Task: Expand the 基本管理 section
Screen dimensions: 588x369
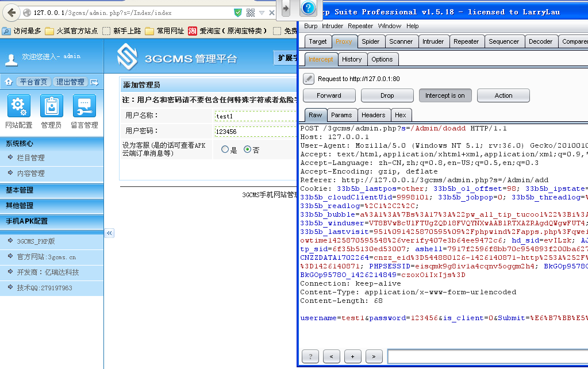Action: 52,190
